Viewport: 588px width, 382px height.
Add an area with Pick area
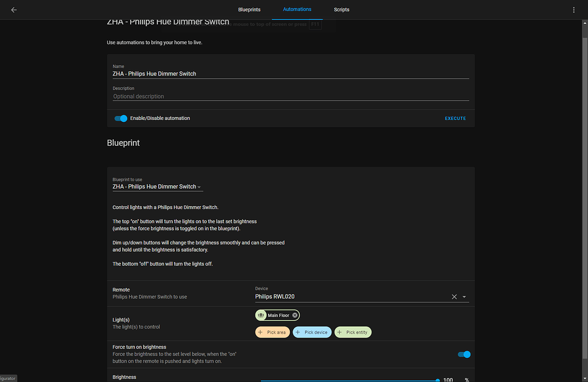click(x=272, y=332)
